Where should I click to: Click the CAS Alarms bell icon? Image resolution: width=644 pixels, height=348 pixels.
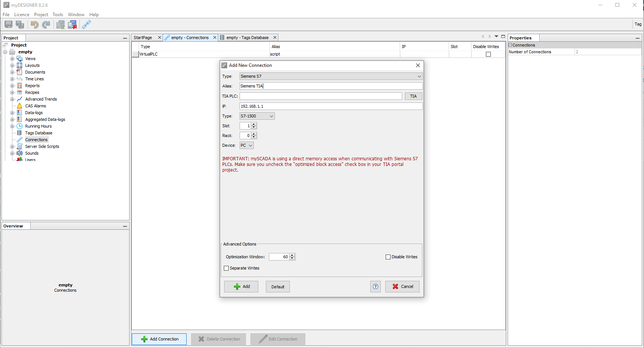[20, 106]
